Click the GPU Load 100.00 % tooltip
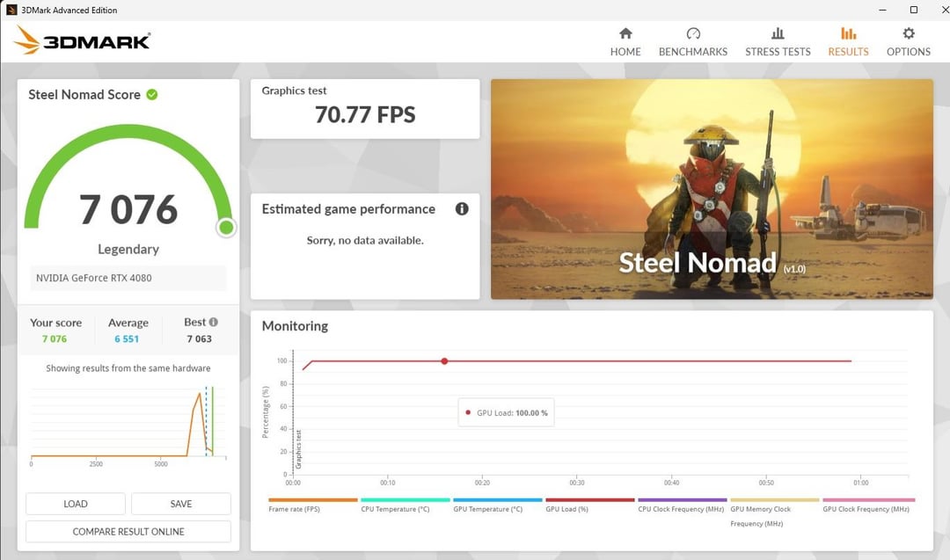 pos(507,413)
